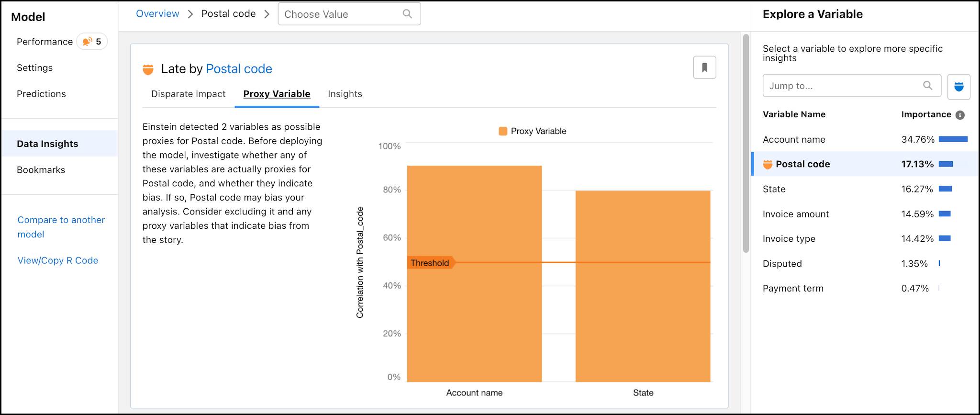Open the Disparate Impact tab
980x415 pixels.
(x=188, y=94)
